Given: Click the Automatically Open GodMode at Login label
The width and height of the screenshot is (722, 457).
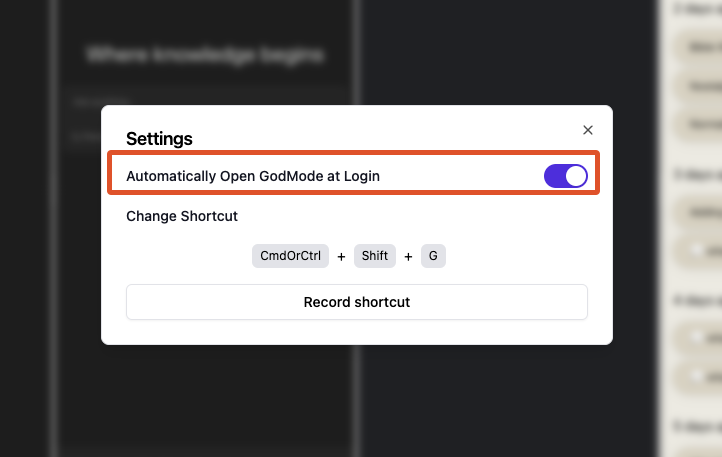Looking at the screenshot, I should click(x=253, y=176).
